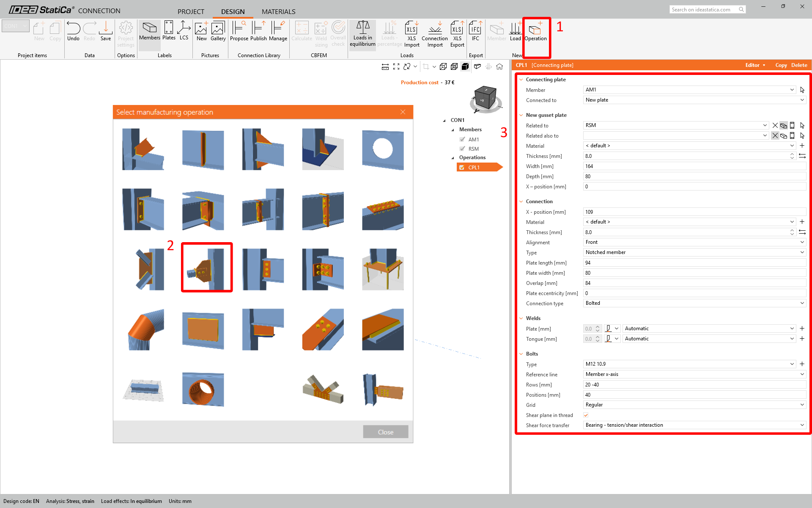Click the Close button in dialog

385,432
